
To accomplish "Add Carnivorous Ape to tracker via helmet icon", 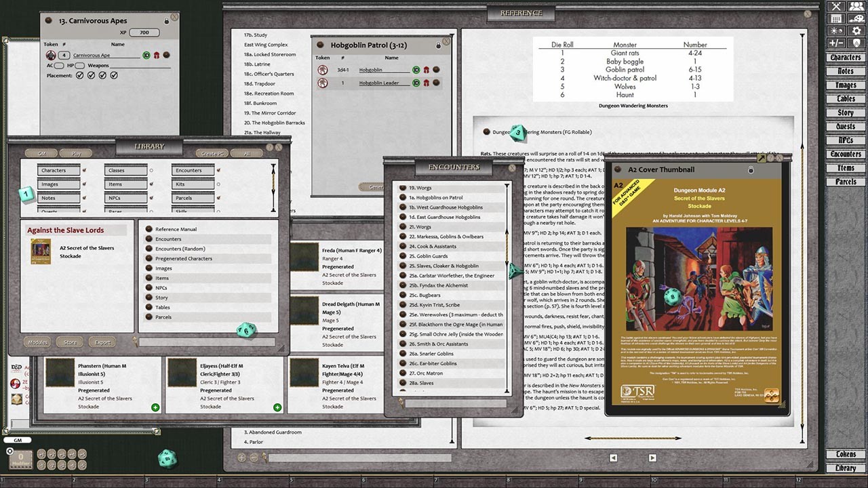I will coord(156,55).
